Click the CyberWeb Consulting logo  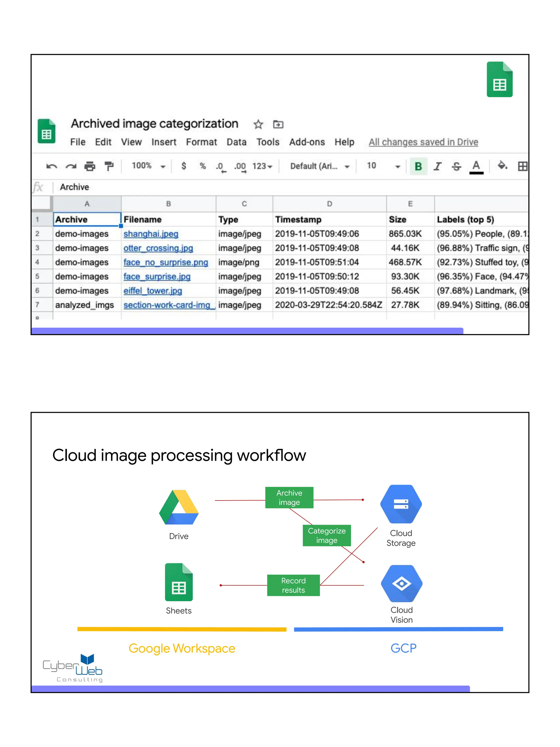click(72, 669)
